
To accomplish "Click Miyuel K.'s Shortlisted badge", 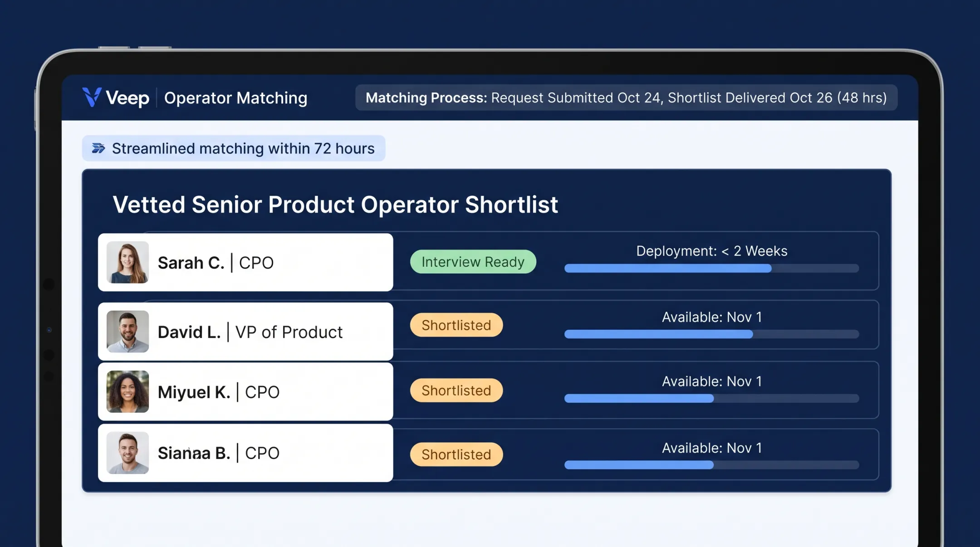I will 456,390.
